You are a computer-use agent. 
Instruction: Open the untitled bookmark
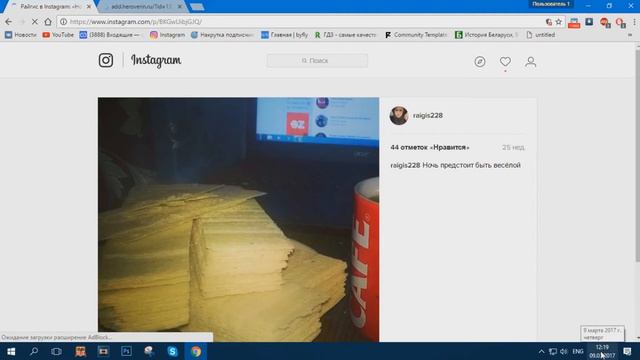pos(541,35)
